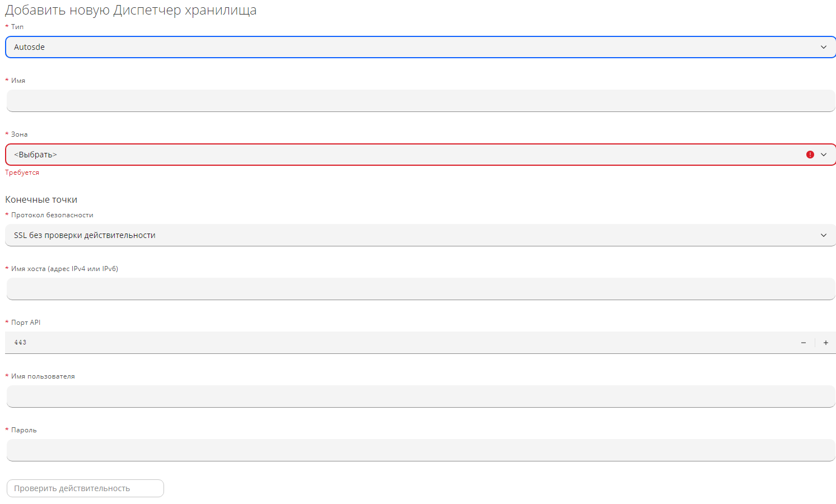
Task: Click the Имя хоста input field
Action: [x=420, y=289]
